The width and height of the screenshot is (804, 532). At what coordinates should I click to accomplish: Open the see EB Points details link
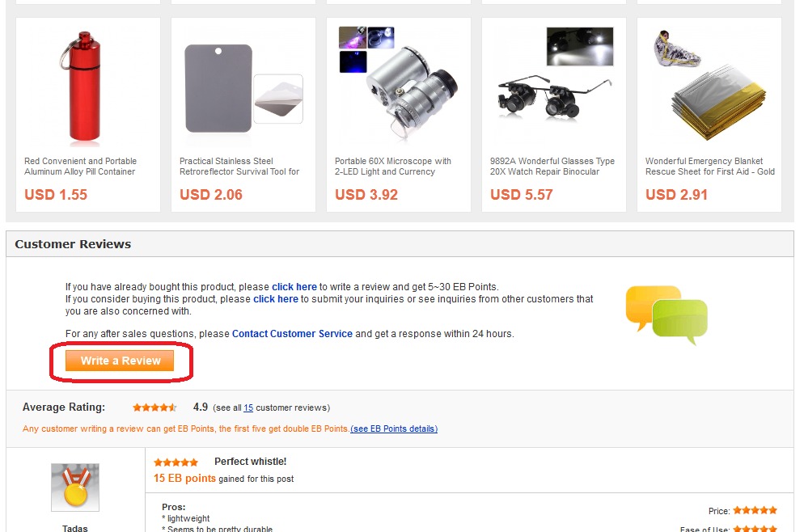(394, 429)
